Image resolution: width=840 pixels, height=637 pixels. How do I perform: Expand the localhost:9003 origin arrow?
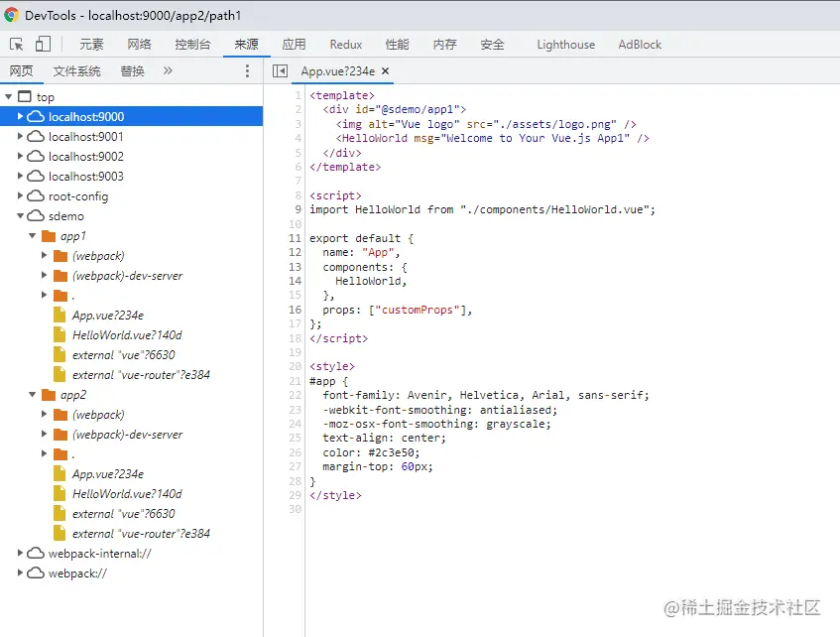click(20, 176)
